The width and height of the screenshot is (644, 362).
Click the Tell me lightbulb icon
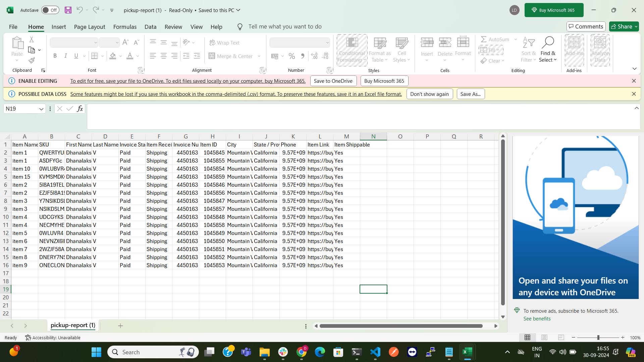point(240,27)
